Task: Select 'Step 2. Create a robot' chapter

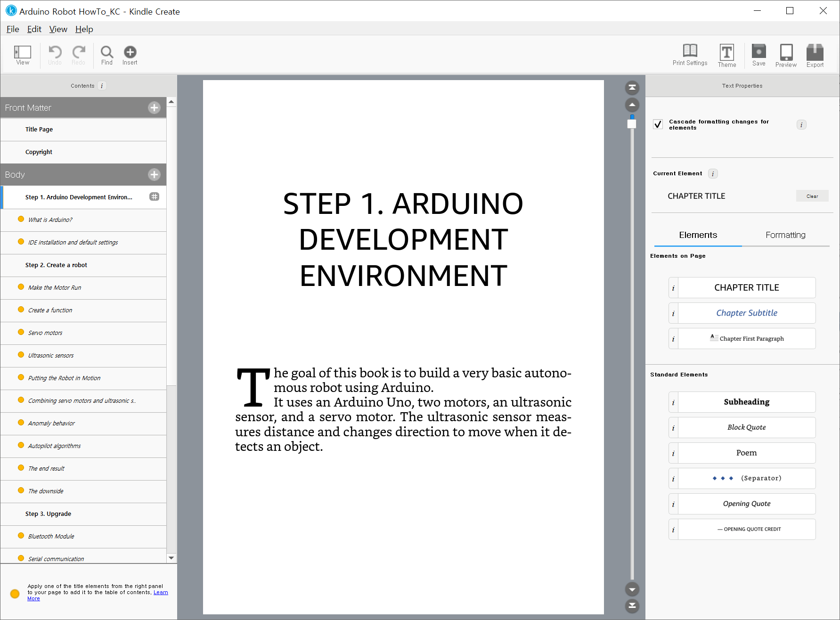Action: 83,265
